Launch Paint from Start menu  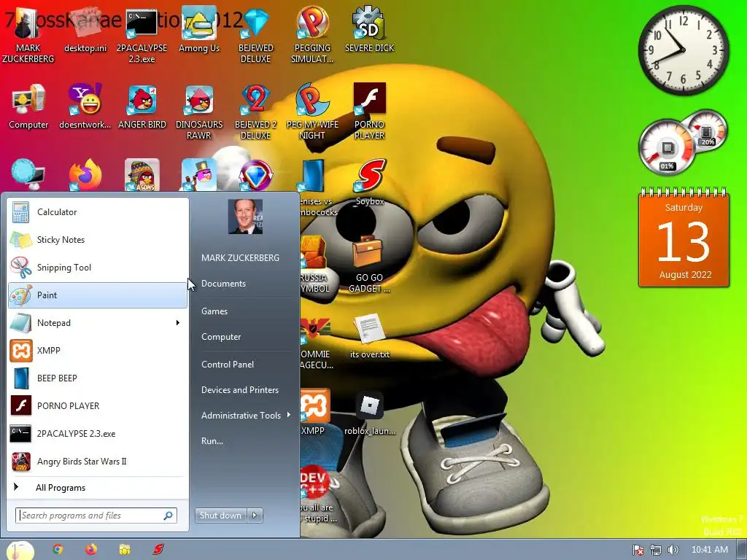[98, 295]
